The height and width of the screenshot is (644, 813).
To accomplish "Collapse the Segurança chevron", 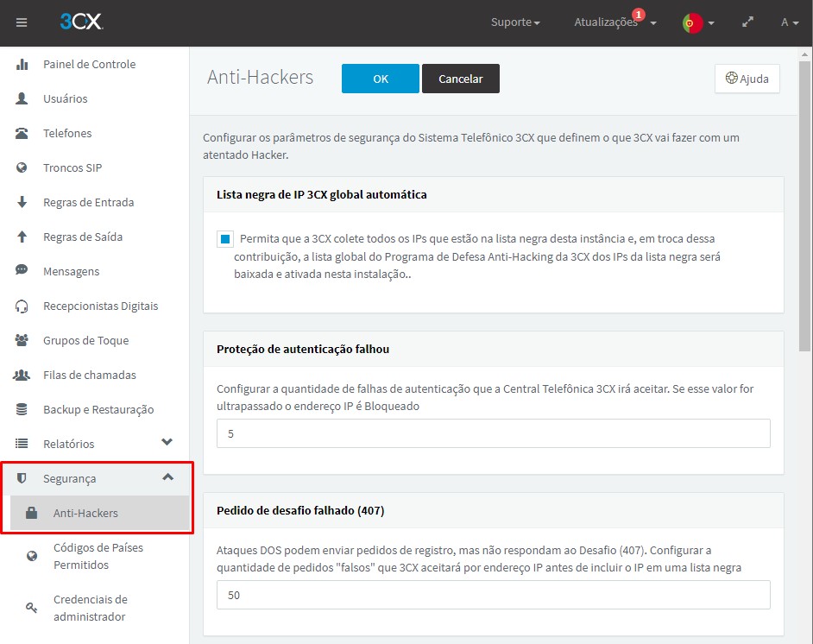I will [x=168, y=477].
